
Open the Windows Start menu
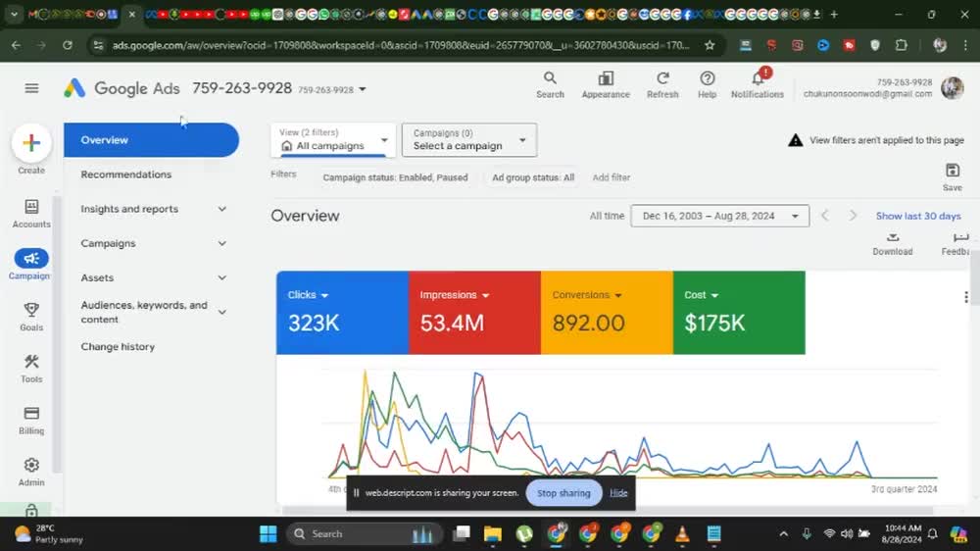[x=269, y=533]
